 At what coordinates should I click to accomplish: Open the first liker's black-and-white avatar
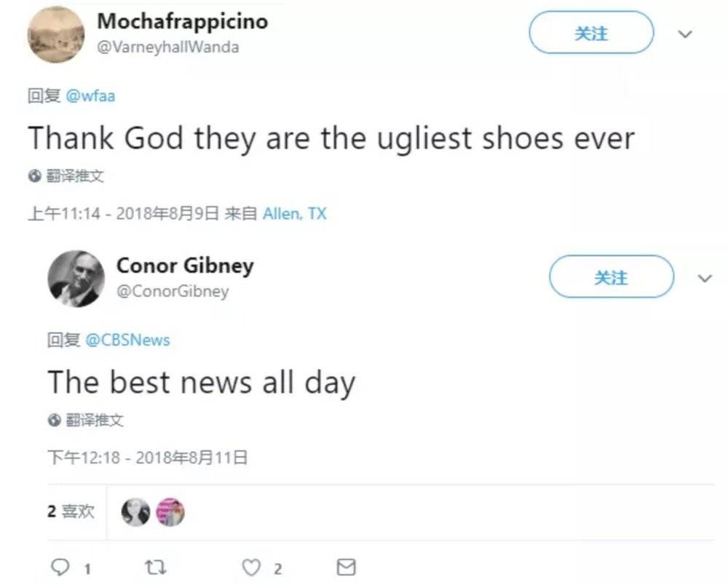[135, 512]
